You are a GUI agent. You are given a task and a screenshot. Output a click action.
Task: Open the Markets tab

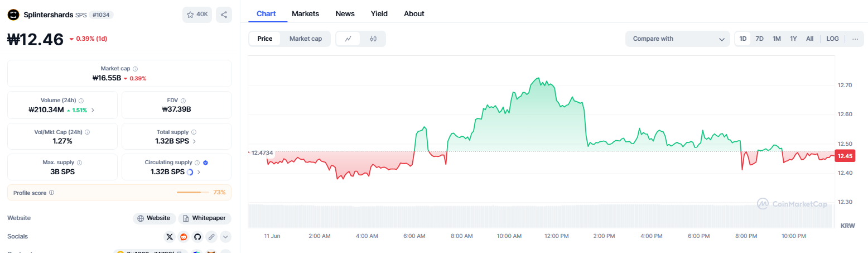tap(306, 13)
